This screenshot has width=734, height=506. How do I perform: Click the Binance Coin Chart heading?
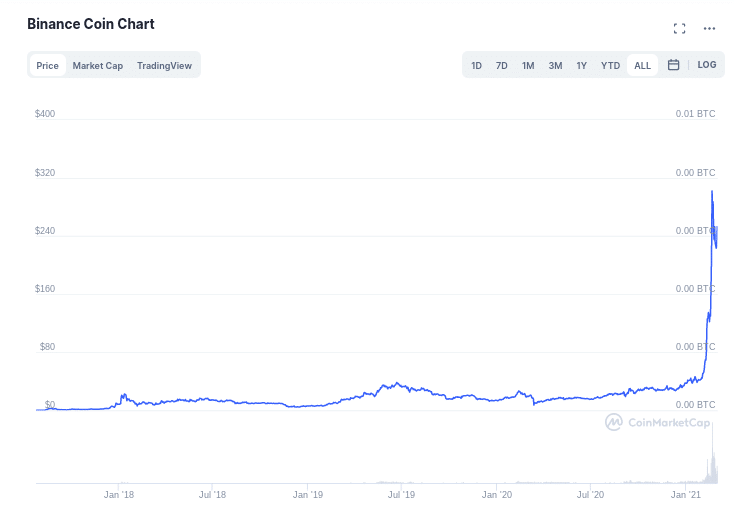pos(91,24)
